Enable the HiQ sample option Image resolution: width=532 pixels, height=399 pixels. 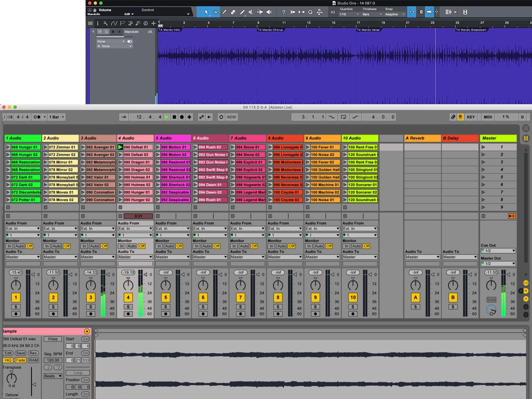[8, 360]
